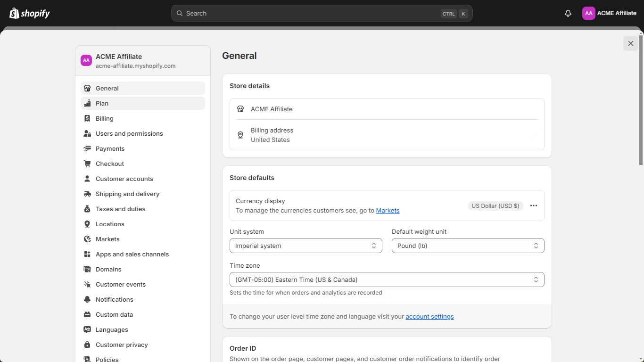The image size is (644, 362).
Task: Click the Billing icon in sidebar
Action: (87, 118)
